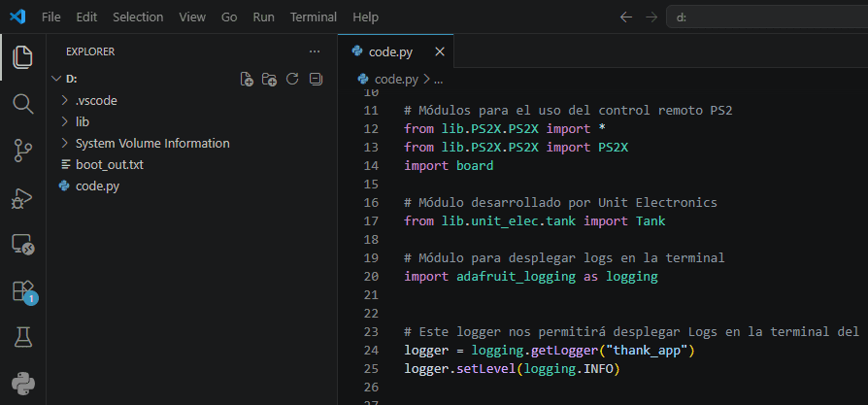
Task: Click logging.INFO on line 25
Action: (x=569, y=368)
